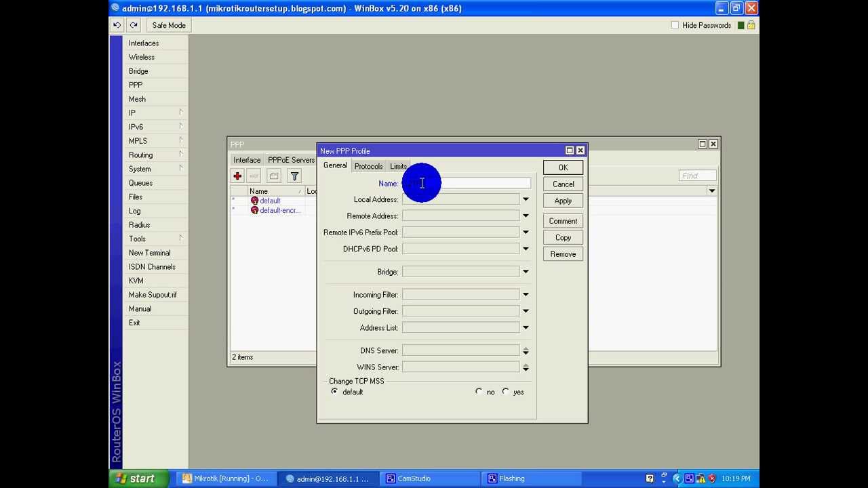Click the remove (minus) button in PPP toolbar
Screen dimensions: 868x488
(x=254, y=176)
